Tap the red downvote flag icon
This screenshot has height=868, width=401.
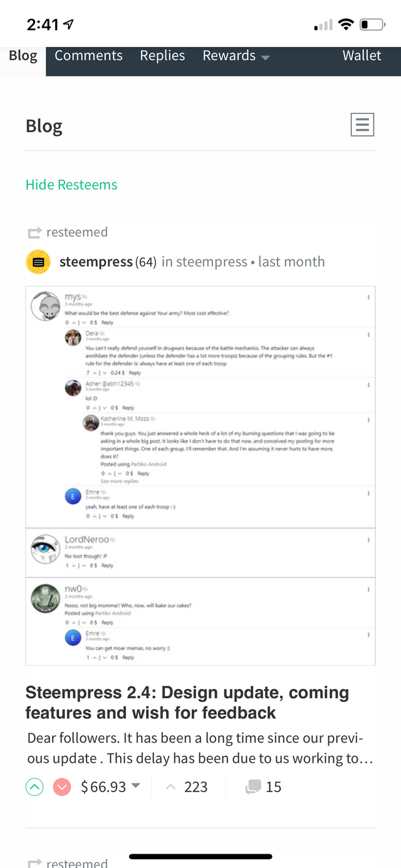click(x=61, y=787)
